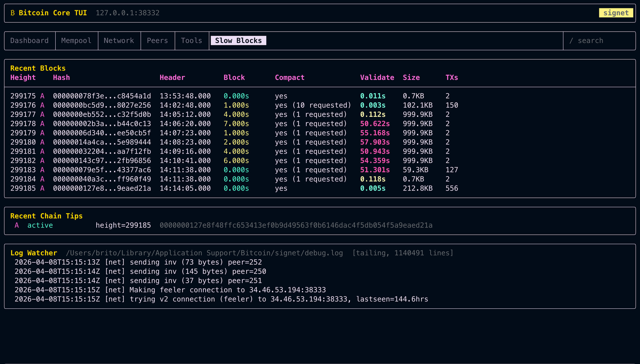Click the signet network badge
This screenshot has width=640, height=364.
[x=616, y=13]
